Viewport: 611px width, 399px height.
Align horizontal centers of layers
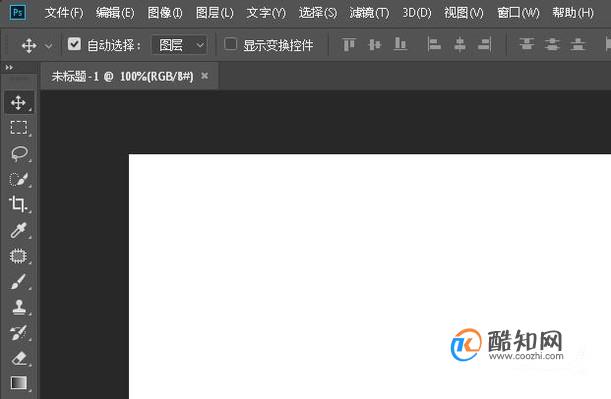pyautogui.click(x=460, y=44)
